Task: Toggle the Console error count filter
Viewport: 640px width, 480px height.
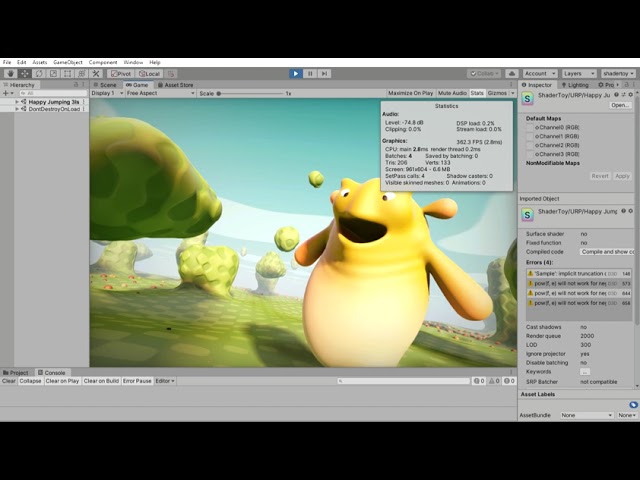Action: pos(509,381)
